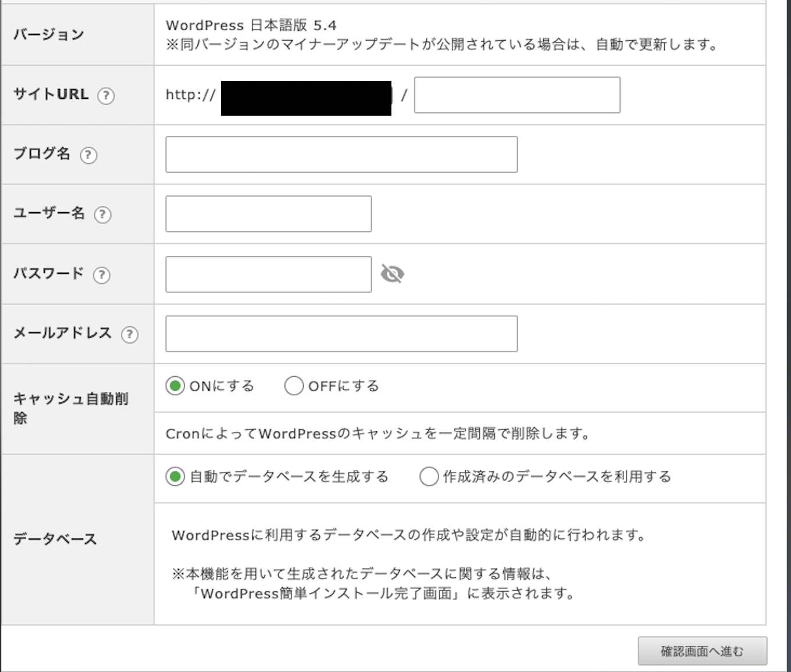791x672 pixels.
Task: Click the site URL path input field
Action: tap(517, 95)
